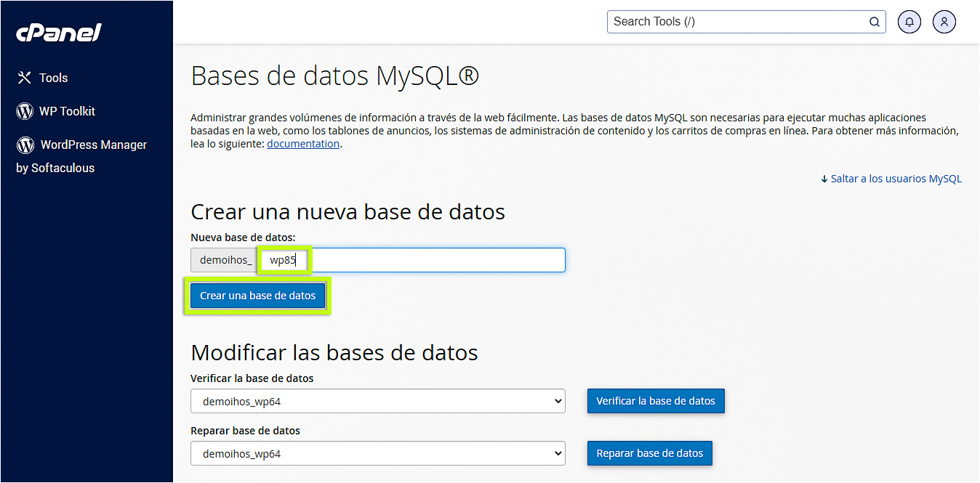
Task: Expand the database selector showing demoihos_wp64
Action: (377, 401)
